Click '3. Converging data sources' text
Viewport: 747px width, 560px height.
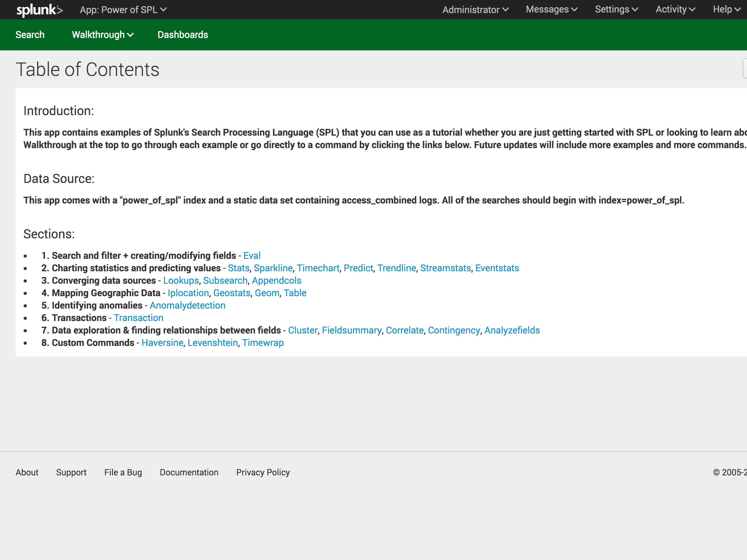99,281
